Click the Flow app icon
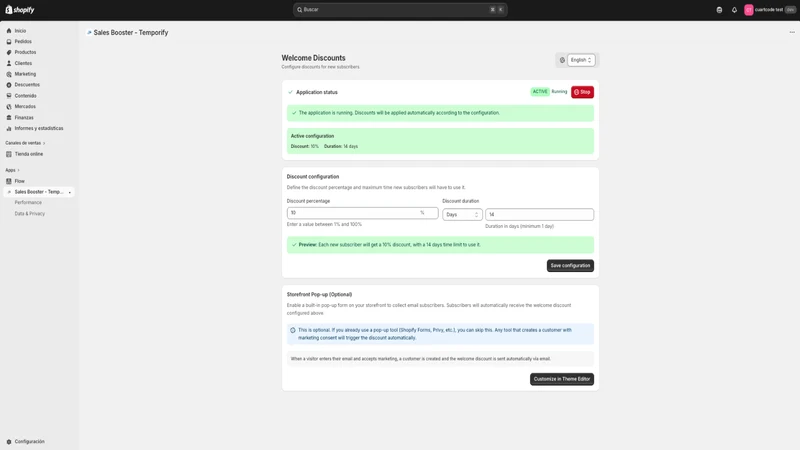 [x=9, y=181]
